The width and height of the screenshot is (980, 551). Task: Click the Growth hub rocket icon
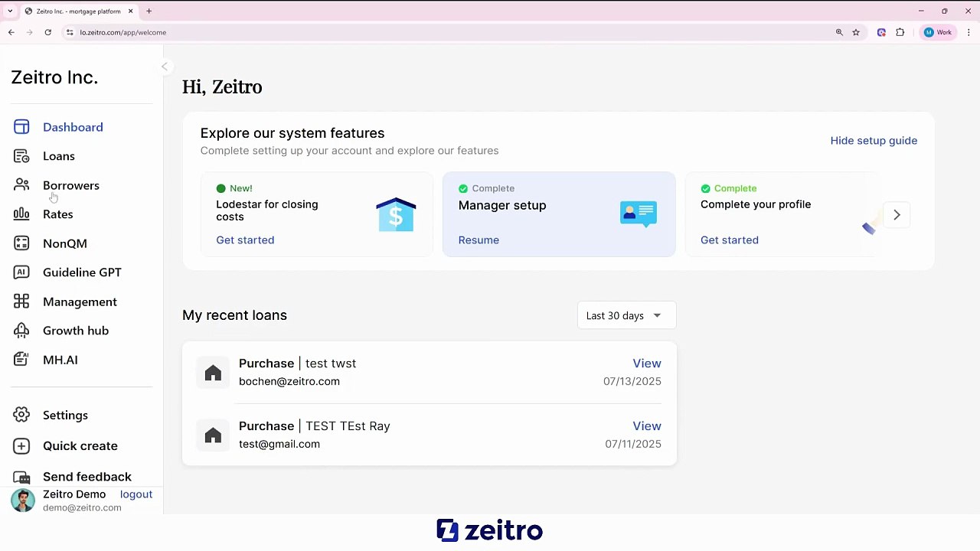coord(21,331)
